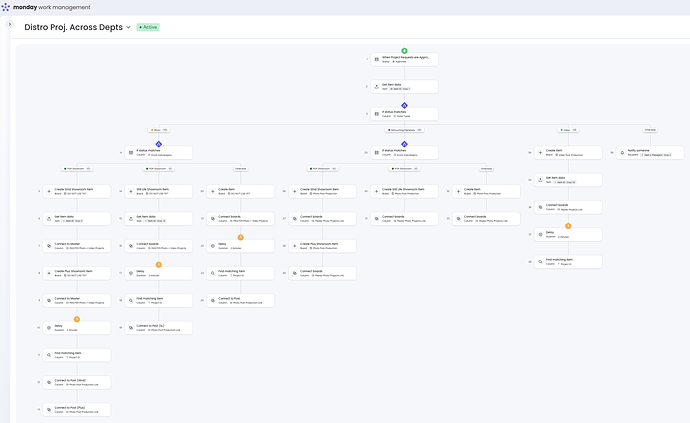Select purple-dot branch label below step 3
The width and height of the screenshot is (690, 423).
point(404,130)
